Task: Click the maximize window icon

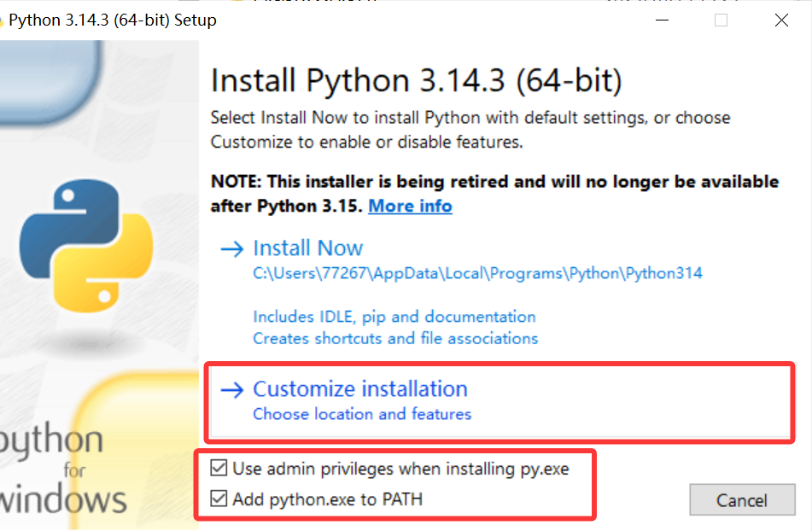Action: point(721,20)
